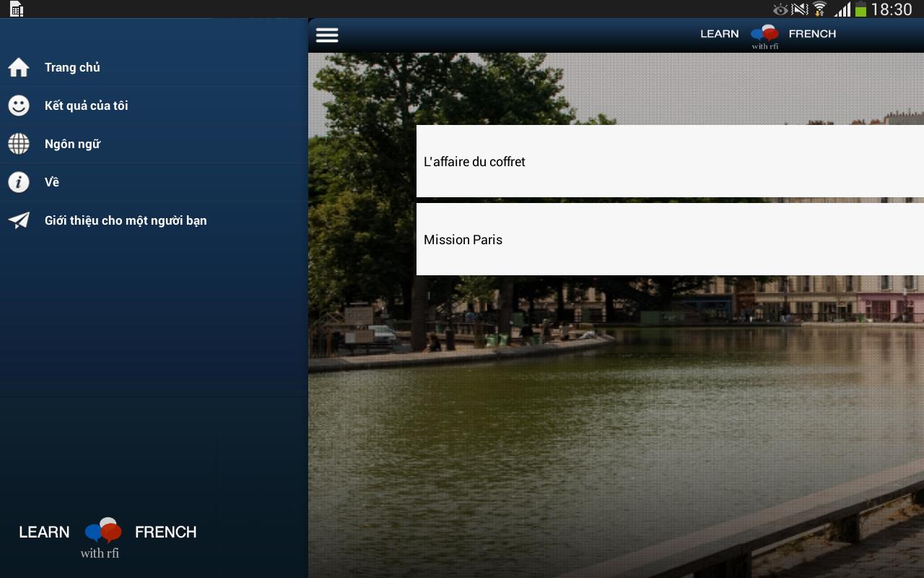Tap the smiley face icon for results
Viewport: 924px width, 578px height.
tap(19, 105)
